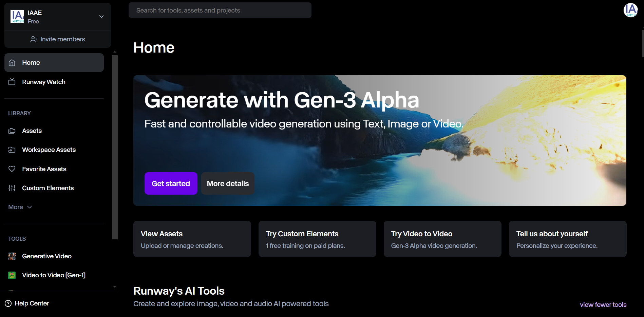Screen dimensions: 644x317
Task: Click the Workspace Assets icon
Action: (x=12, y=150)
